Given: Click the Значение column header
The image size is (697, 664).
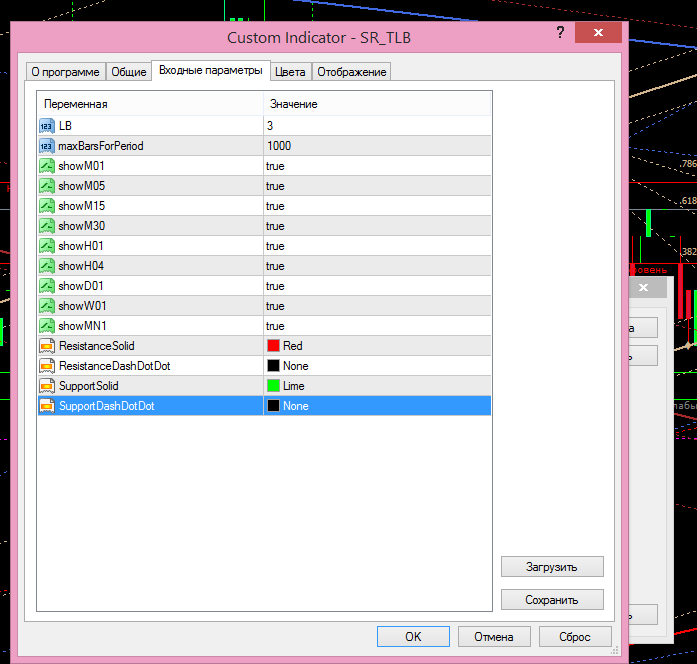Looking at the screenshot, I should [377, 104].
